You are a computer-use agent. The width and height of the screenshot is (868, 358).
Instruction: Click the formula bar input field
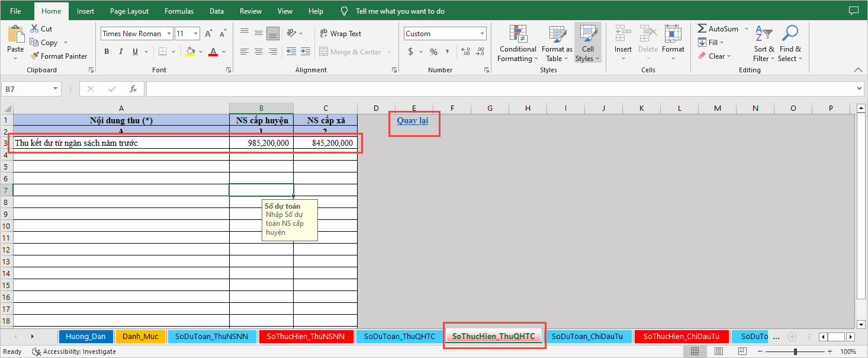pos(497,89)
